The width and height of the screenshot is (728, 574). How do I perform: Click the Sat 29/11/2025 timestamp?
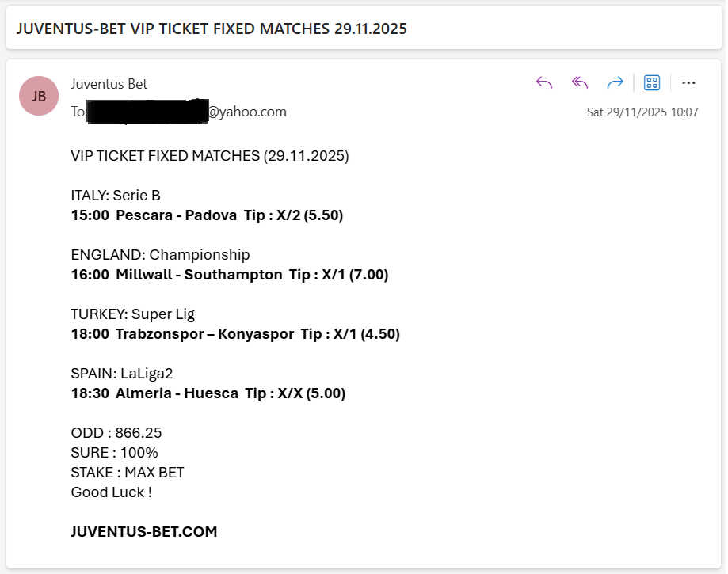(x=645, y=112)
